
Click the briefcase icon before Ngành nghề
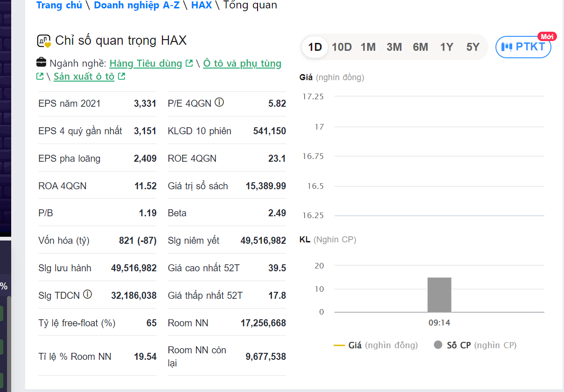pyautogui.click(x=41, y=63)
